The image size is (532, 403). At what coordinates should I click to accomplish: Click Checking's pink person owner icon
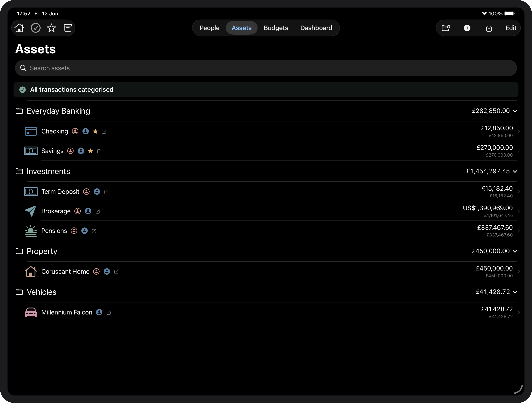coord(75,131)
